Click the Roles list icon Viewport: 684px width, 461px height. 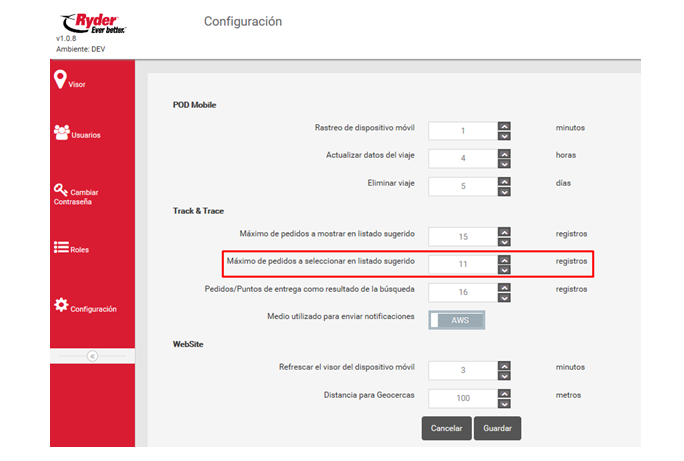click(x=60, y=247)
